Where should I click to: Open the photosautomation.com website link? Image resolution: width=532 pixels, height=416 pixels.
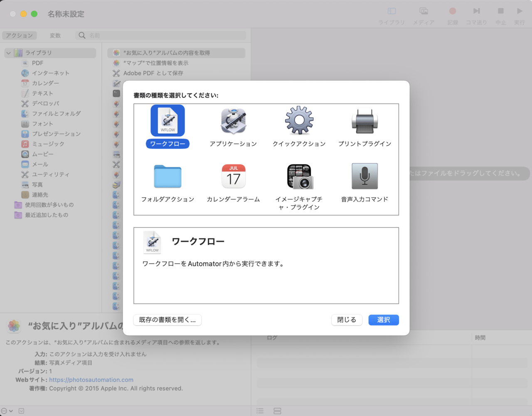(91, 380)
